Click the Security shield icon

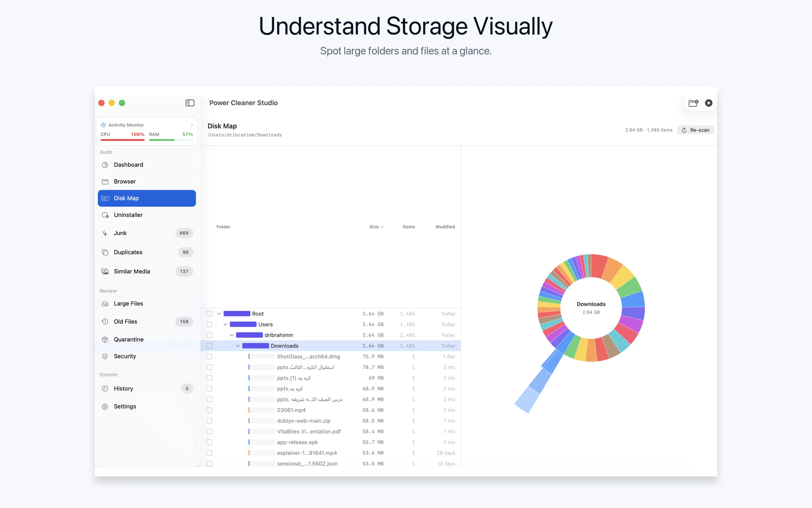[105, 356]
